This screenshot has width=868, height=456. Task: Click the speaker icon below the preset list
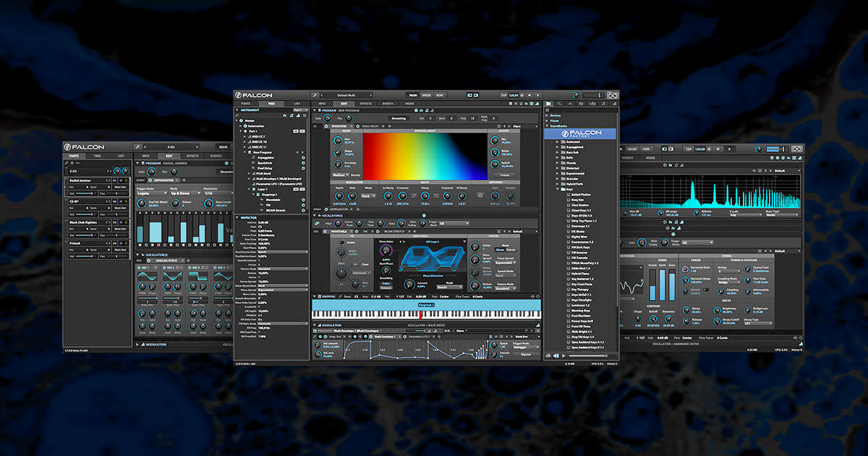(x=556, y=355)
